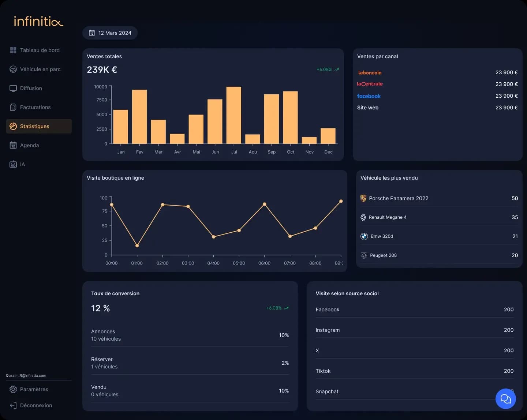Click the Agenda calendar icon in sidebar
The image size is (527, 420).
[13, 145]
